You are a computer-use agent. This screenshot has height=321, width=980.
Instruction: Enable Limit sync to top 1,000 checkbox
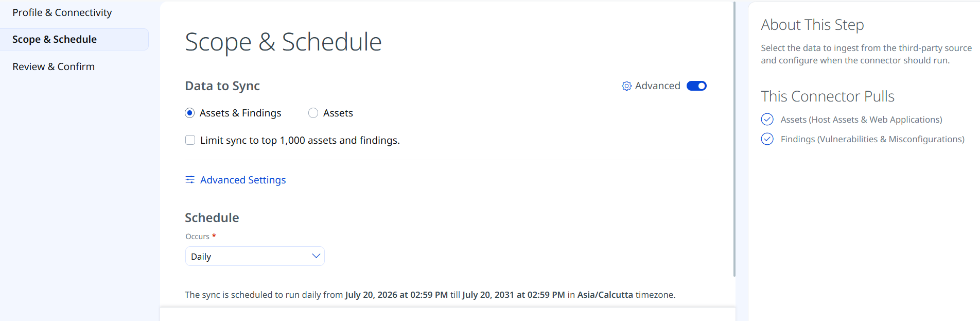190,140
